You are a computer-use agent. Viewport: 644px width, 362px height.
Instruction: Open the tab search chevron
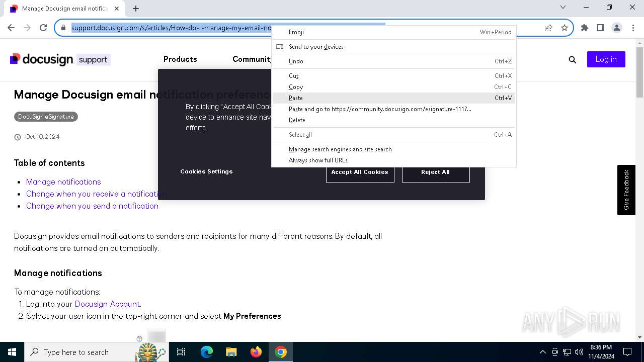tap(563, 7)
